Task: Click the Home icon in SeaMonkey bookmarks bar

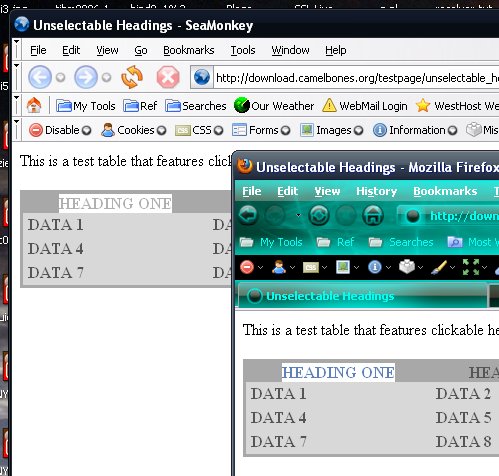Action: [34, 106]
